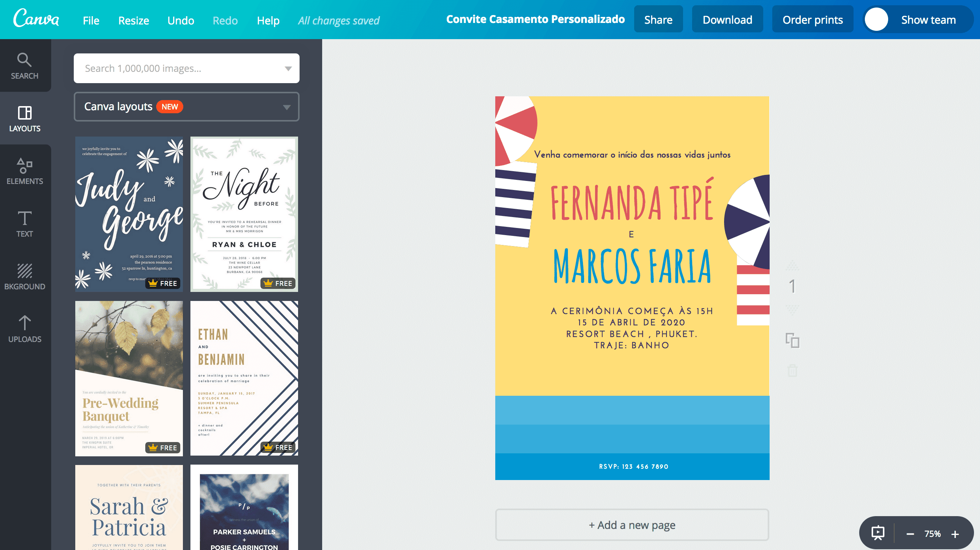This screenshot has height=550, width=980.
Task: Select the Sarah & Patricia layout
Action: pyautogui.click(x=129, y=507)
